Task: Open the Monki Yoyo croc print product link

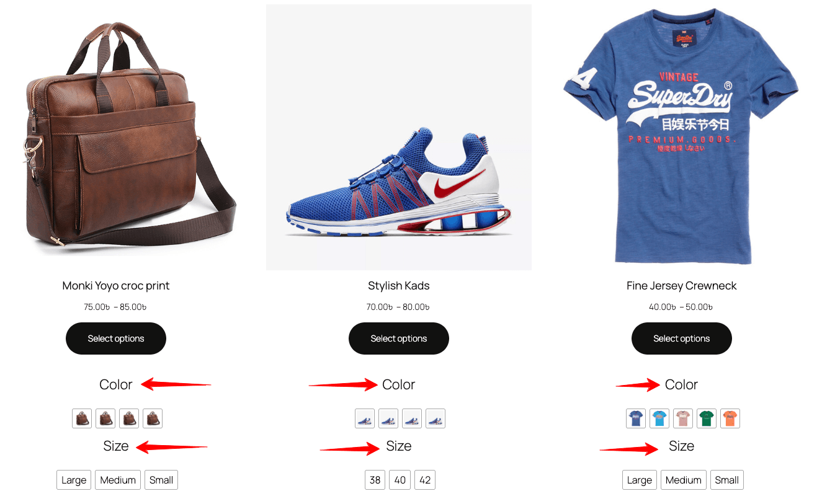Action: coord(115,286)
